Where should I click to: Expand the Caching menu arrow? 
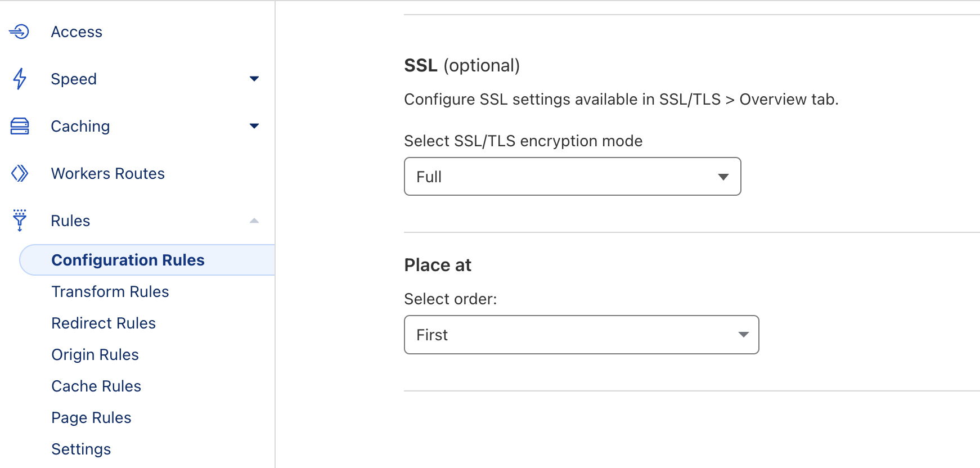pyautogui.click(x=254, y=126)
